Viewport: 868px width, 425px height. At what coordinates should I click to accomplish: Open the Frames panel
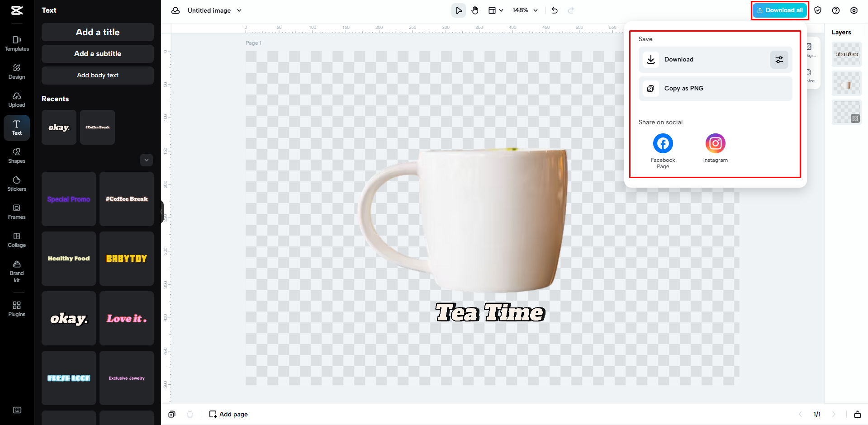(x=16, y=212)
